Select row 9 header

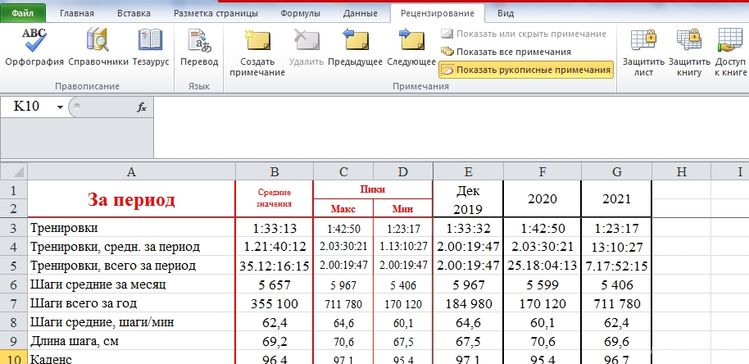[14, 341]
